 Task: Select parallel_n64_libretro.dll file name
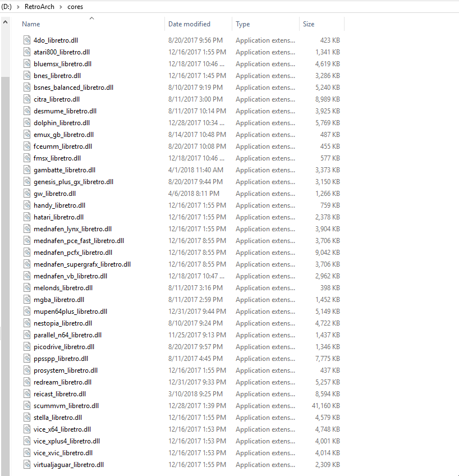68,335
